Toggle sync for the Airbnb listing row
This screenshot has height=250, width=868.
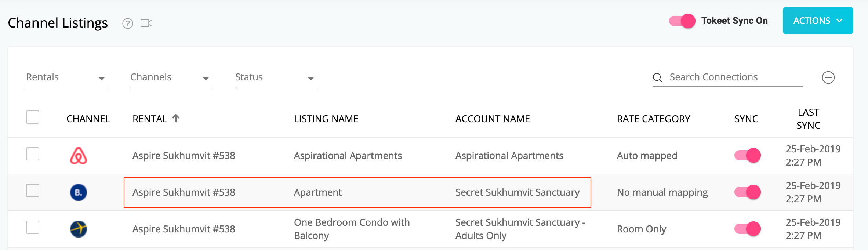[x=748, y=156]
